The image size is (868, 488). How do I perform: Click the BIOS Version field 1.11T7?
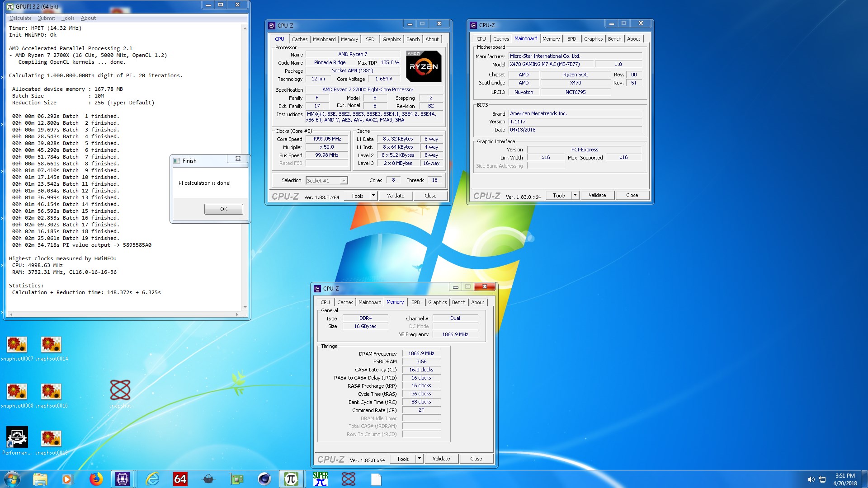575,122
